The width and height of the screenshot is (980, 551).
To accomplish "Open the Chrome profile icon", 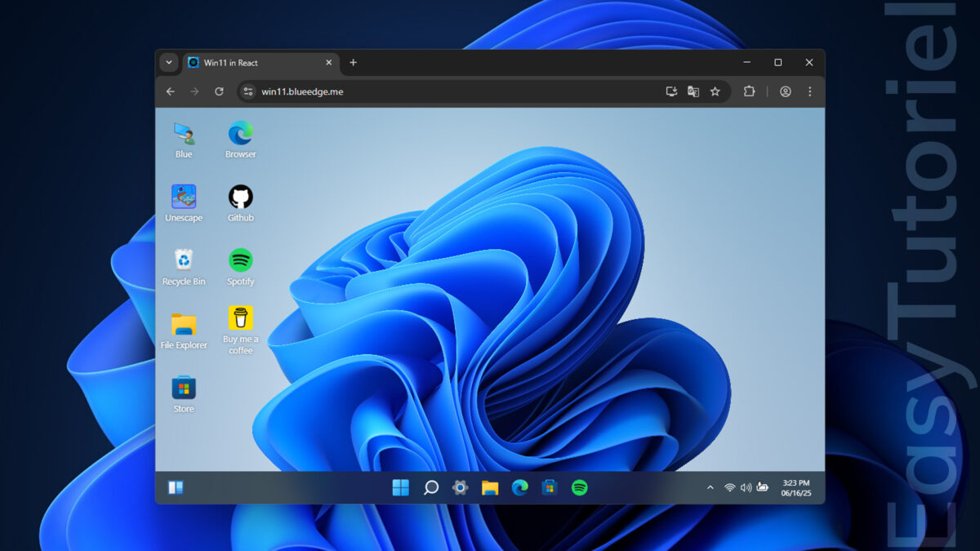I will click(x=786, y=91).
